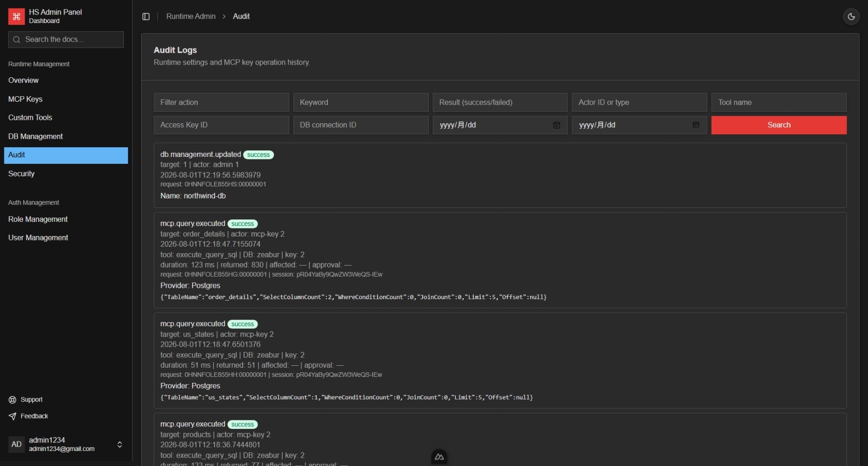Click timestamp 2026-08-01T12:19:56.5983979

(211, 175)
